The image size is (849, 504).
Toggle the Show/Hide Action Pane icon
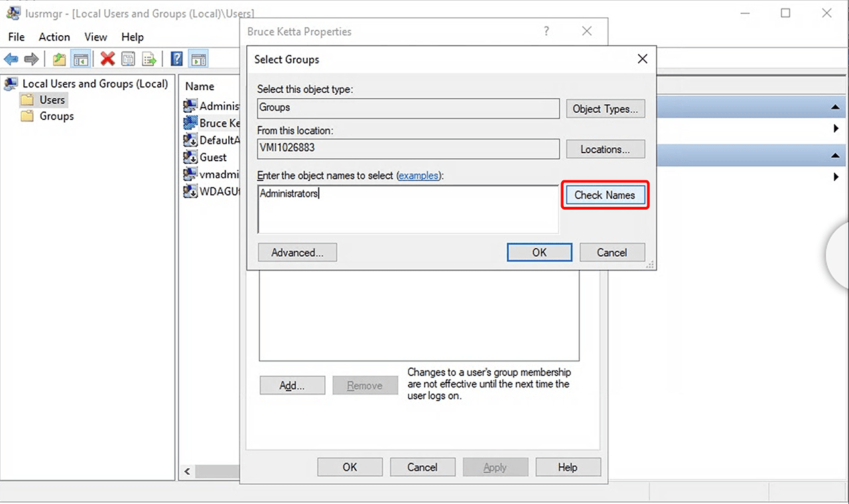tap(198, 59)
